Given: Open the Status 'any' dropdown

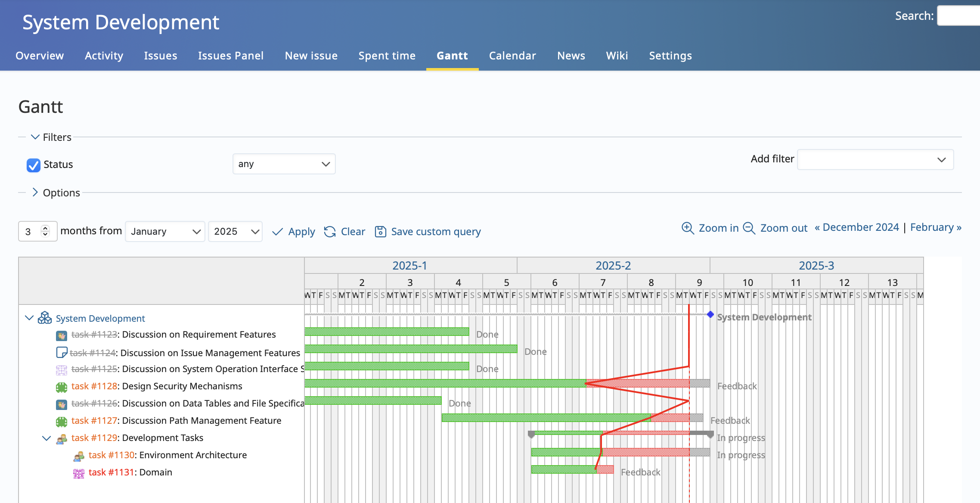Looking at the screenshot, I should point(284,164).
